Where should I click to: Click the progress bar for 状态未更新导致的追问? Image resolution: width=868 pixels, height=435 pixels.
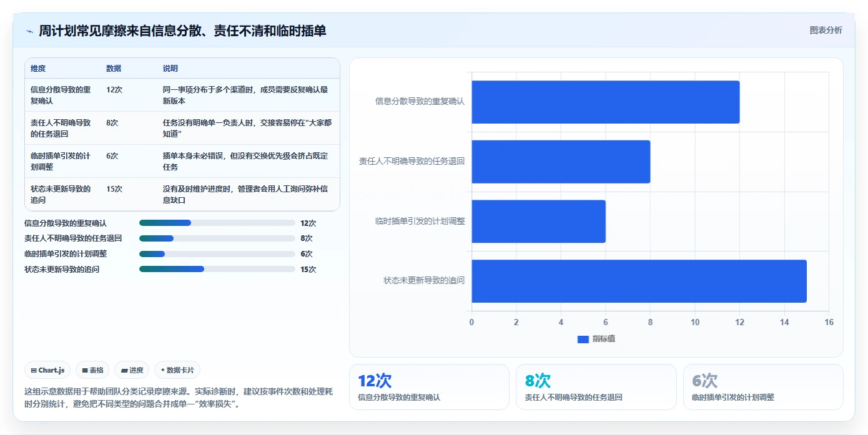click(217, 269)
